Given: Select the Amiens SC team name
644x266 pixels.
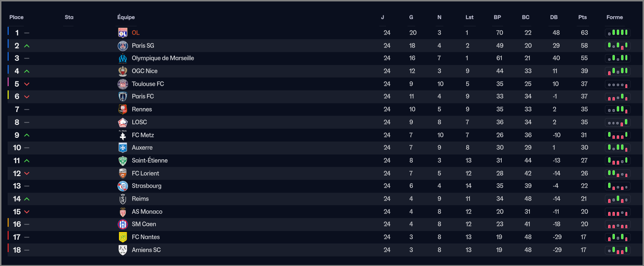Looking at the screenshot, I should (x=146, y=250).
